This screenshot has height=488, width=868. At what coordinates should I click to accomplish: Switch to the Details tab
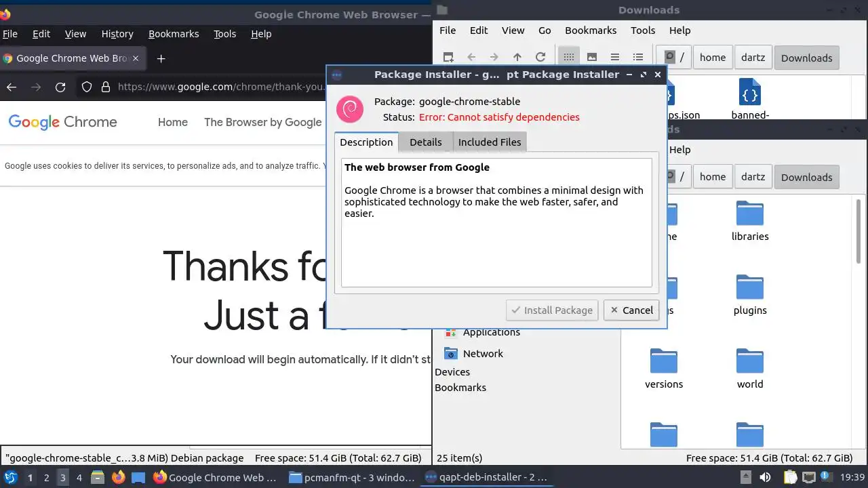426,142
